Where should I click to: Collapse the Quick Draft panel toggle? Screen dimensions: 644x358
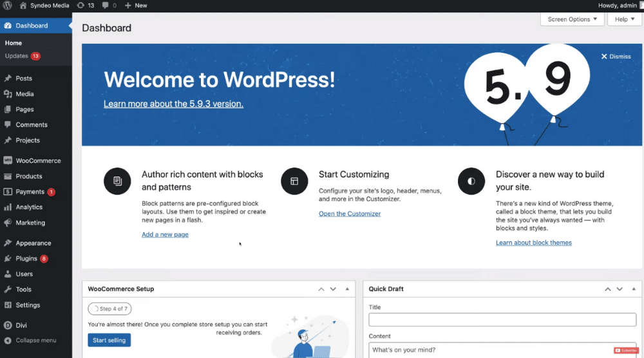point(634,289)
